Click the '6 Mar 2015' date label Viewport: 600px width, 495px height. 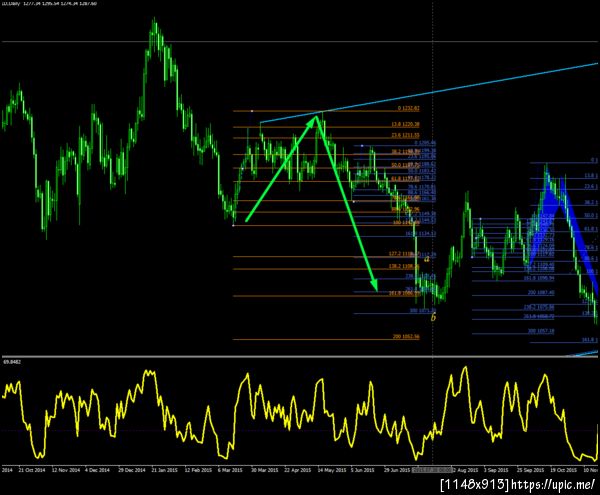(230, 470)
